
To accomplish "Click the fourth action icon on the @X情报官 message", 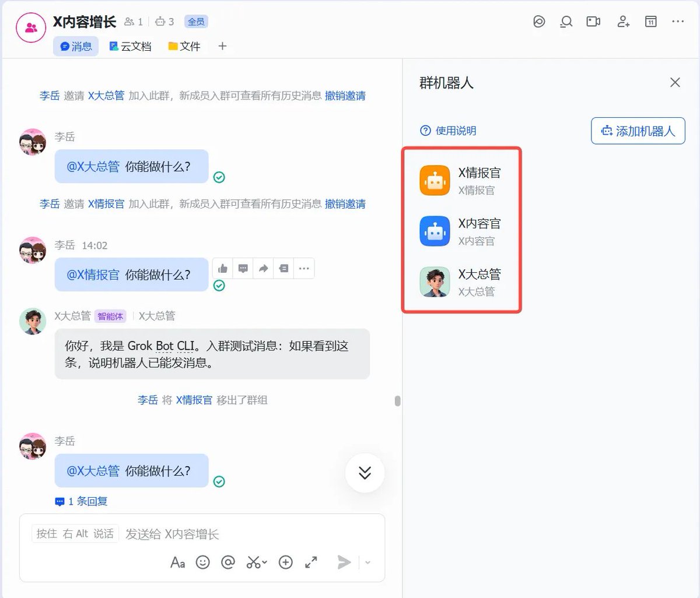I will pos(283,269).
